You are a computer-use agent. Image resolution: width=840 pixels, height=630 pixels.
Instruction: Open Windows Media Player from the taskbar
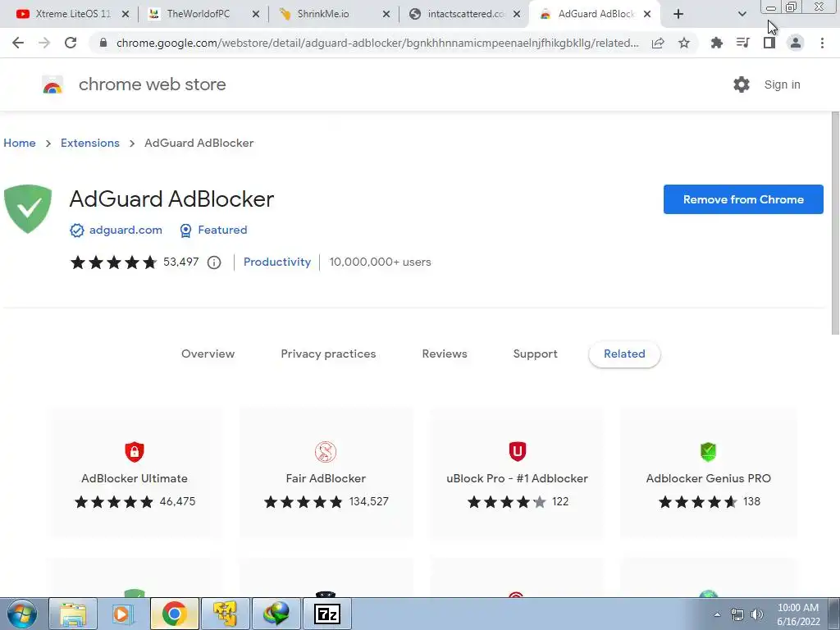click(x=123, y=614)
